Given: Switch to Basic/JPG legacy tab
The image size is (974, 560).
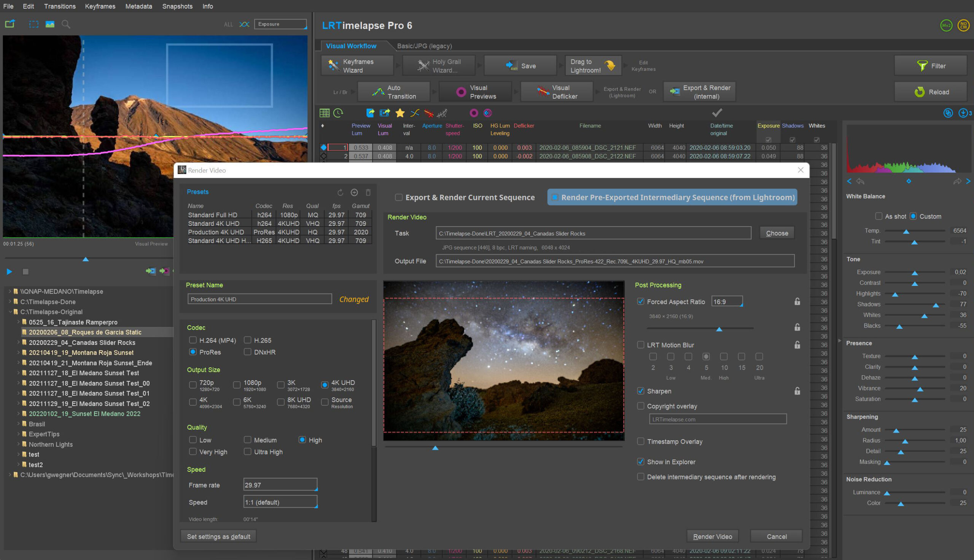Looking at the screenshot, I should [423, 46].
